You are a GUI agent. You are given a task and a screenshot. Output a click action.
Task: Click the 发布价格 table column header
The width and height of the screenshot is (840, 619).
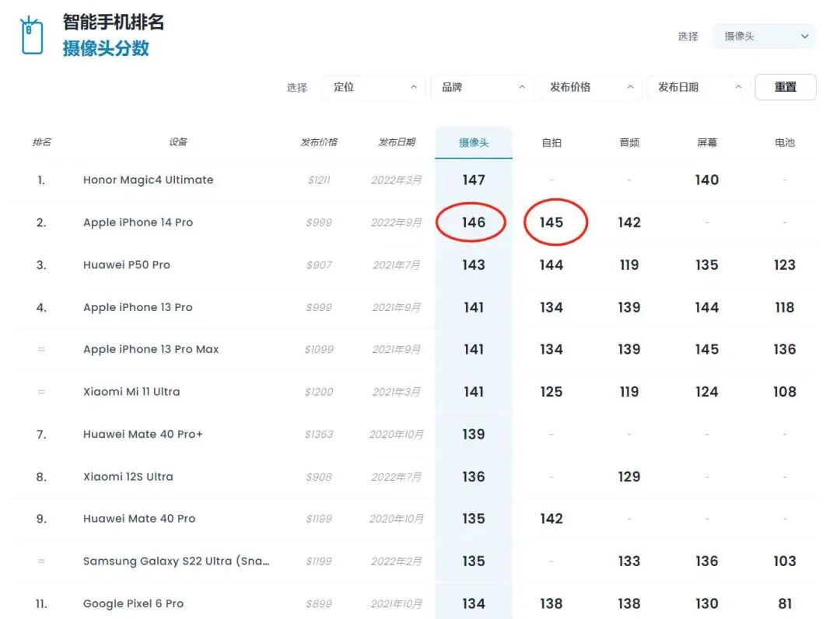tap(319, 142)
